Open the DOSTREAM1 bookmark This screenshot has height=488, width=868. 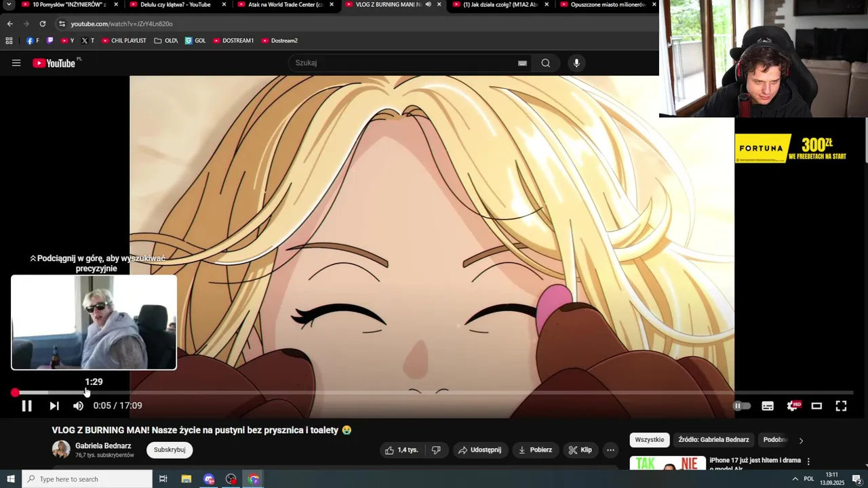pyautogui.click(x=233, y=41)
